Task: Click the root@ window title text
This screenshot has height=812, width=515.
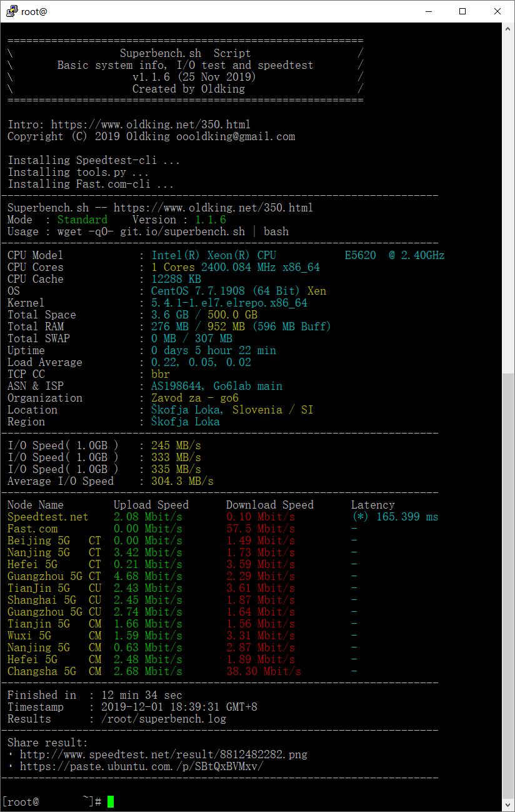Action: 34,11
